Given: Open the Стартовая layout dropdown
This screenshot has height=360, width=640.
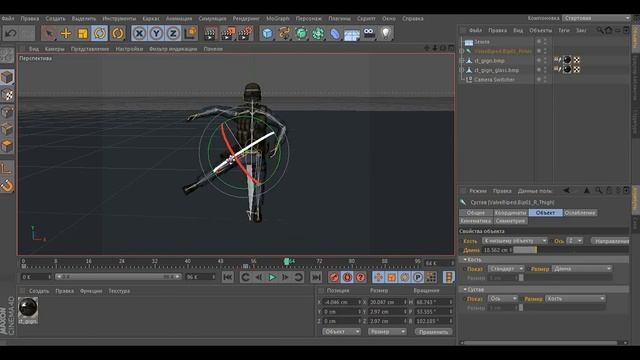Looking at the screenshot, I should [x=596, y=18].
